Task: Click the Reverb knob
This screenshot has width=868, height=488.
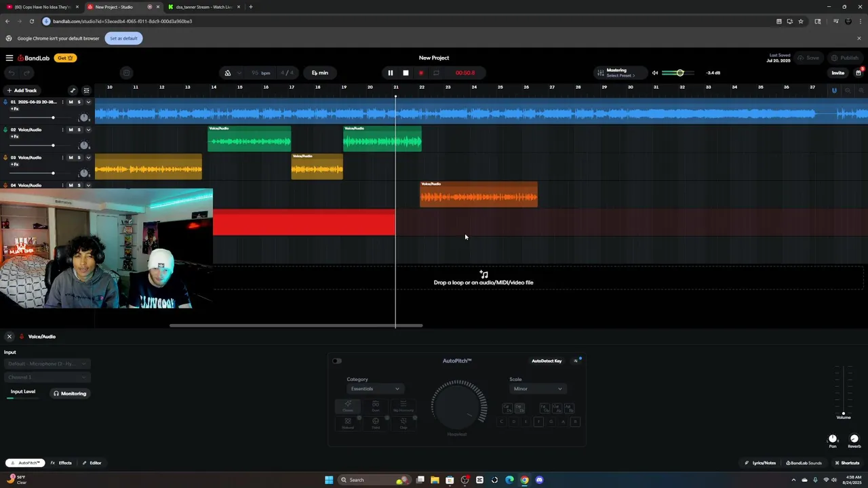Action: (854, 439)
